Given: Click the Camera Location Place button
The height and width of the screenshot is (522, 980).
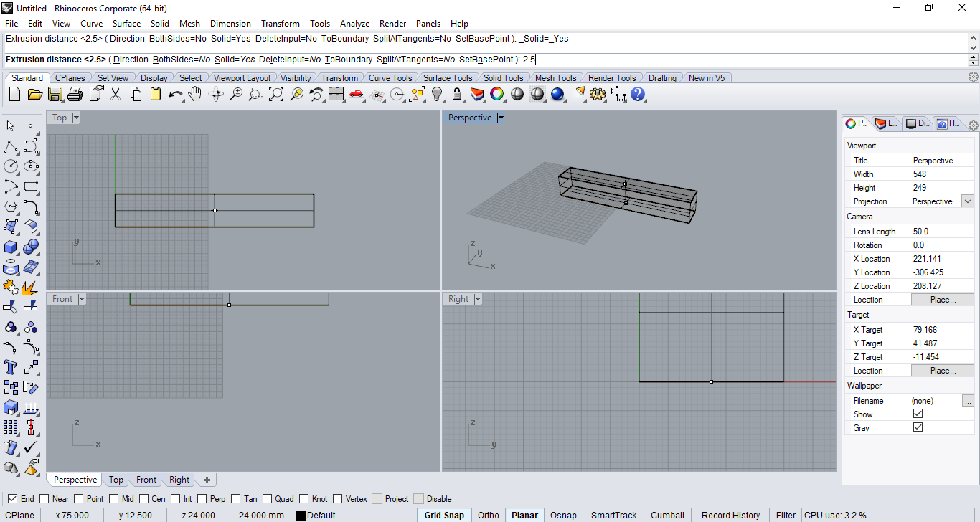Looking at the screenshot, I should (x=942, y=300).
